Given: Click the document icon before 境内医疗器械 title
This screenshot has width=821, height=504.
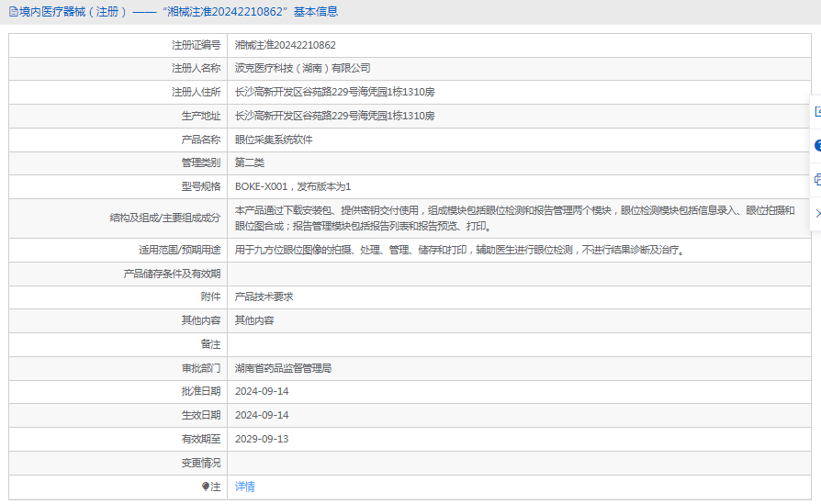Looking at the screenshot, I should point(13,12).
